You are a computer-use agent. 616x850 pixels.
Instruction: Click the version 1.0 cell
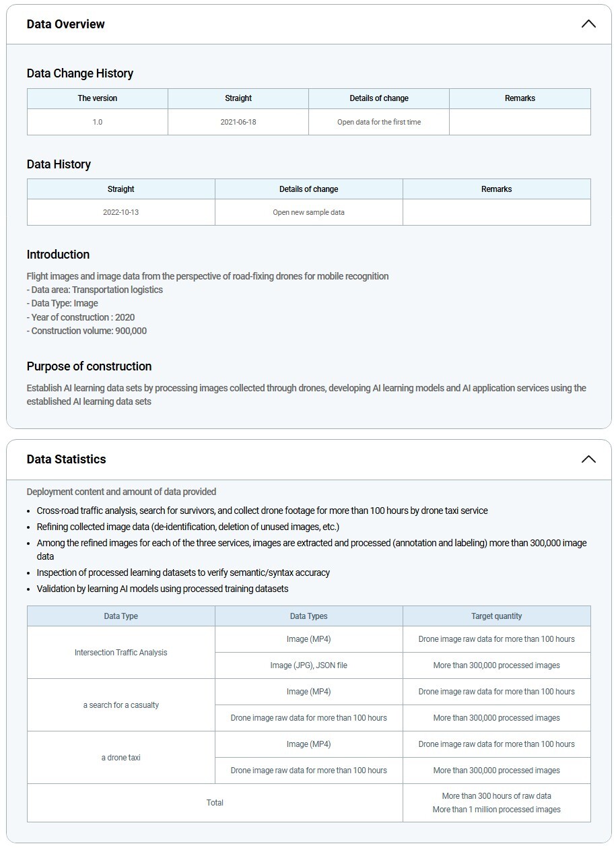[x=98, y=122]
